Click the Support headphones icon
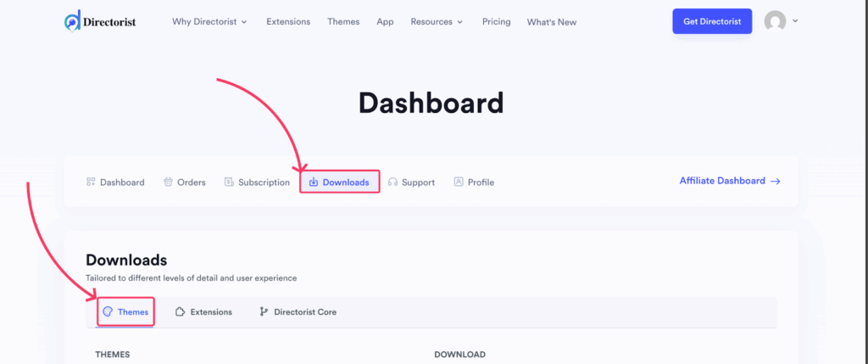The width and height of the screenshot is (868, 364). pyautogui.click(x=392, y=182)
